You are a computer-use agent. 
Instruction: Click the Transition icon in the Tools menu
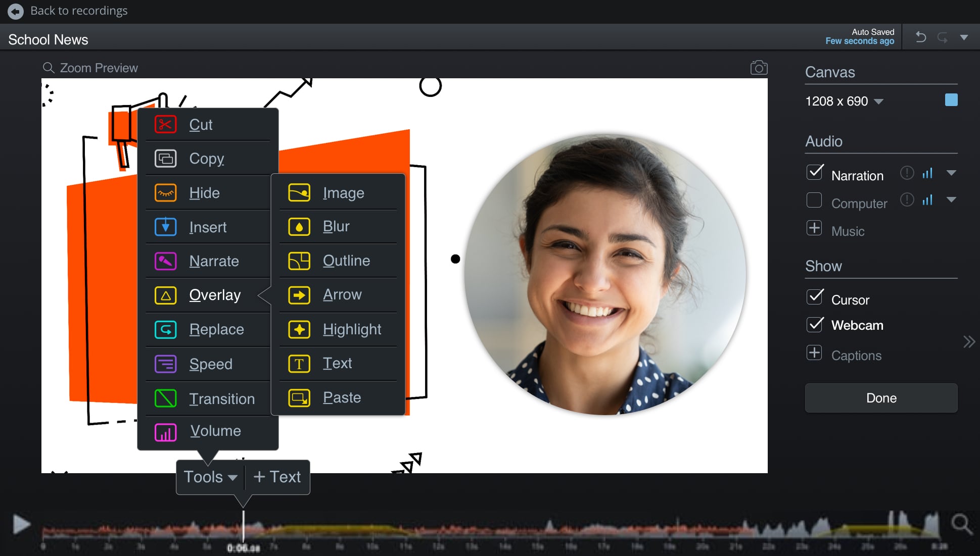click(165, 398)
